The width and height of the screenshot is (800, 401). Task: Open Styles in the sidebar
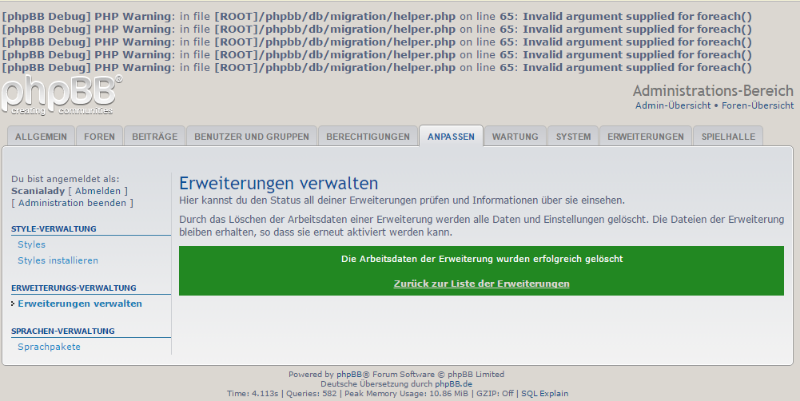coord(31,244)
